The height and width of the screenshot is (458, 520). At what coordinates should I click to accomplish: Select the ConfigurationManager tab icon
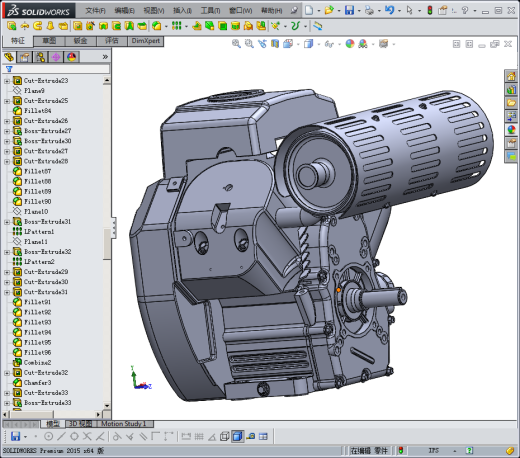coord(40,57)
